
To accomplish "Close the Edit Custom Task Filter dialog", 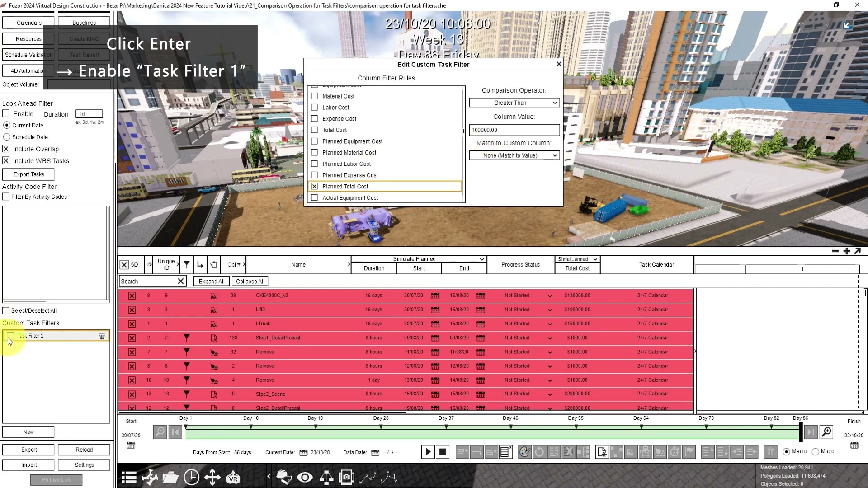I will point(559,64).
